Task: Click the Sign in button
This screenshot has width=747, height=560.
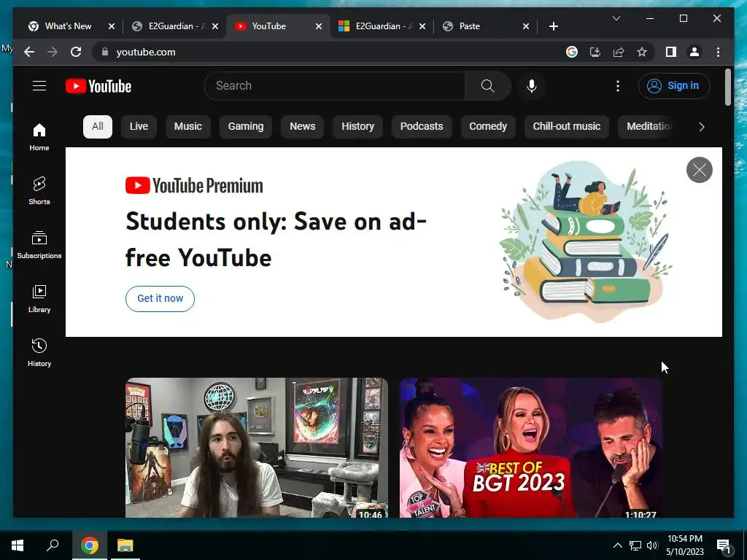Action: click(674, 86)
